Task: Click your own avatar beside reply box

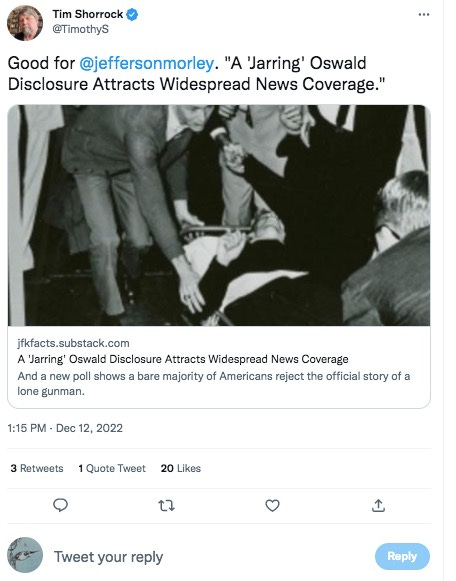Action: click(x=25, y=555)
